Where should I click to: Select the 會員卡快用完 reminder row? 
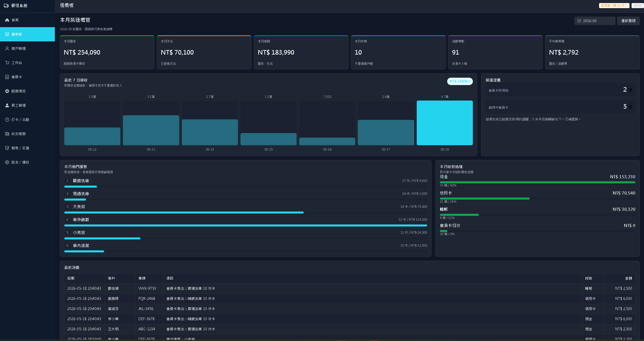(560, 90)
